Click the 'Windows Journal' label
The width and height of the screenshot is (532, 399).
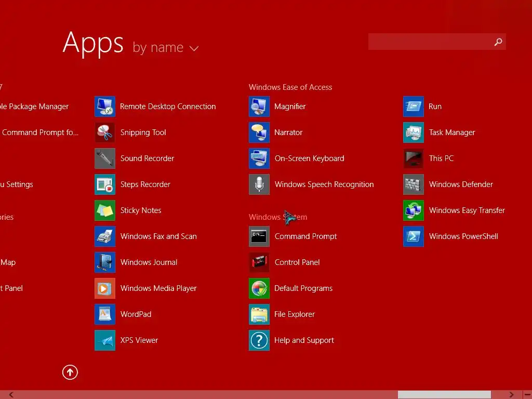(x=149, y=262)
